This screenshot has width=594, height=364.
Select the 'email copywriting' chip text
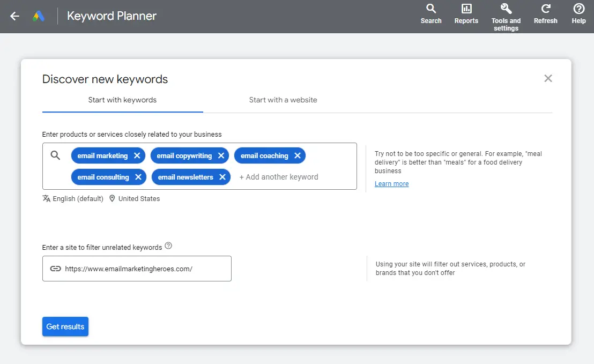(184, 155)
